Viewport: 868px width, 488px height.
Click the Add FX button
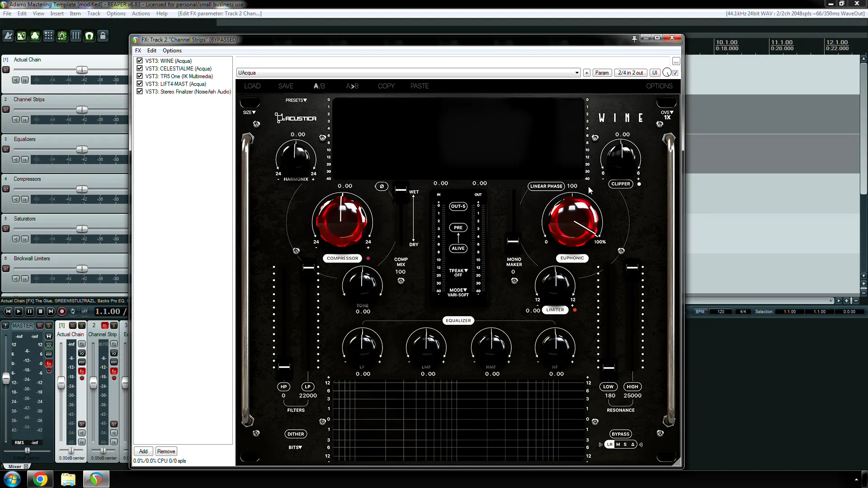(x=143, y=451)
